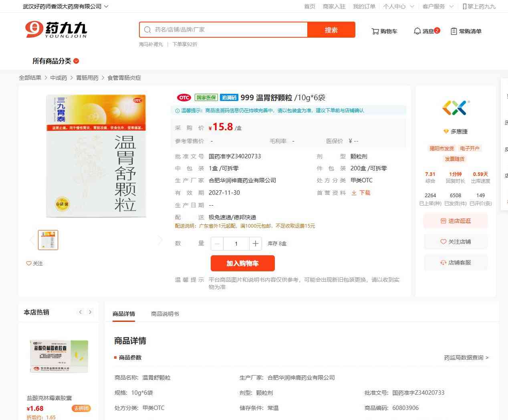Open the 消息 notification bell
Image resolution: width=508 pixels, height=420 pixels.
pos(426,31)
